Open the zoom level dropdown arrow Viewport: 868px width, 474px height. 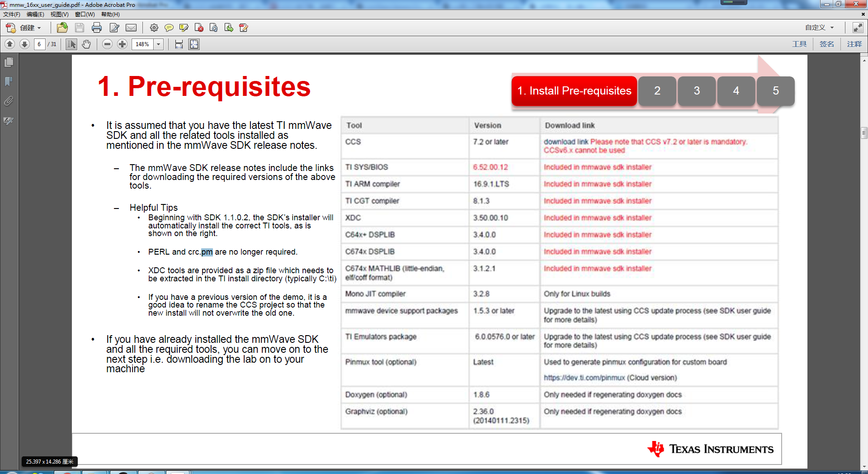click(158, 44)
